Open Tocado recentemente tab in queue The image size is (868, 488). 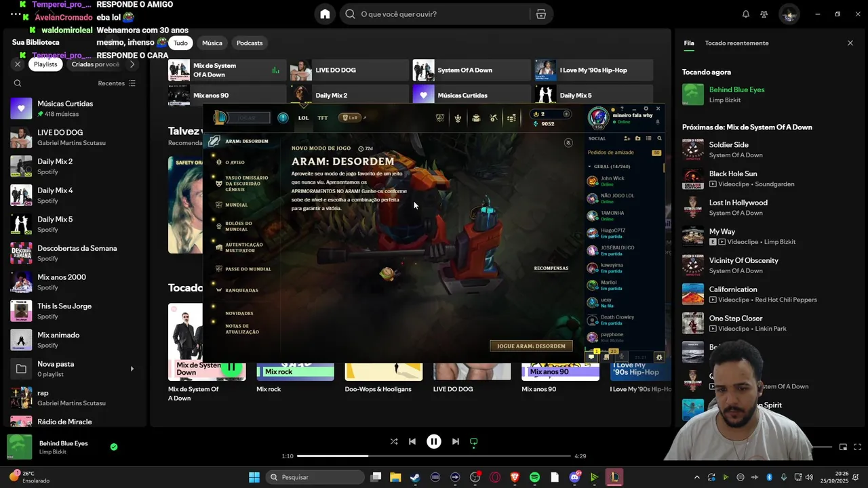736,43
